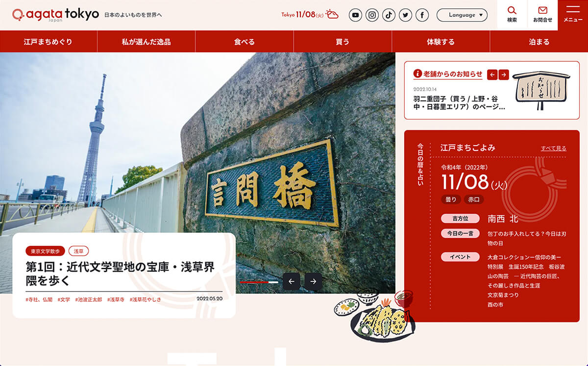Click the 検索 search magnifier icon
This screenshot has width=588, height=366.
coord(512,11)
